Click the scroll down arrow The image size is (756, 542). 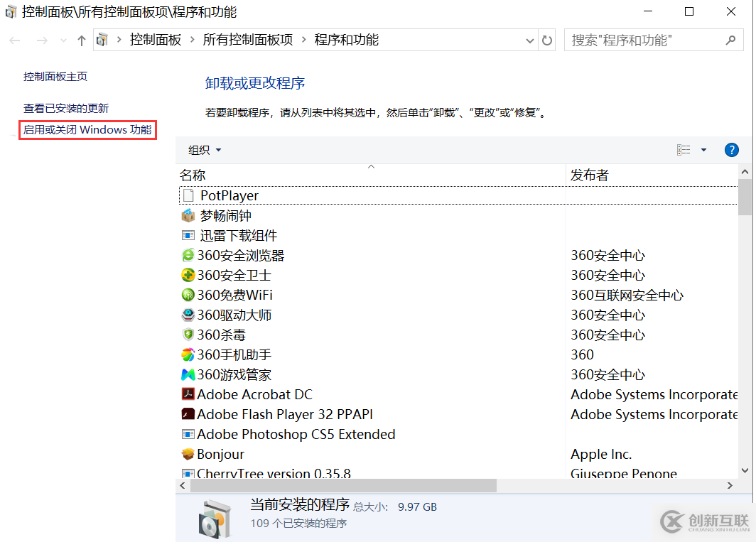point(745,471)
